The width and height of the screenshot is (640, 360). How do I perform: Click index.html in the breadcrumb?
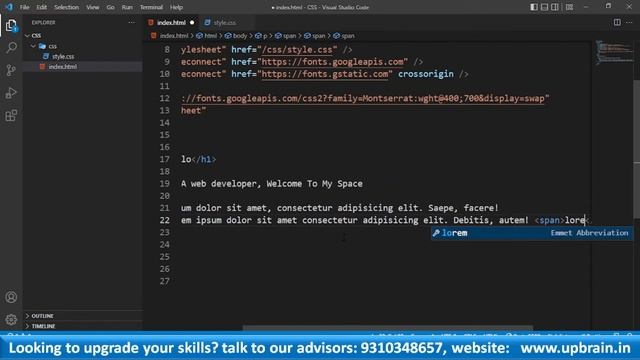pyautogui.click(x=174, y=36)
